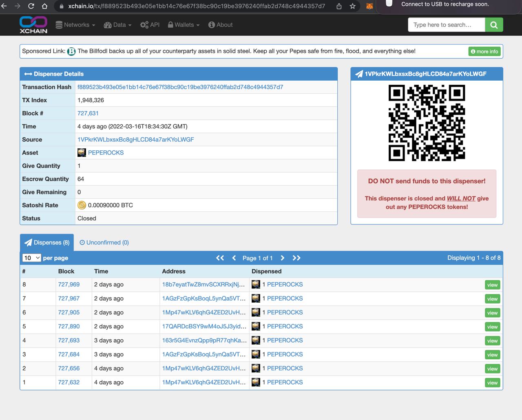522x420 pixels.
Task: Open the Wallets dropdown menu
Action: (184, 25)
